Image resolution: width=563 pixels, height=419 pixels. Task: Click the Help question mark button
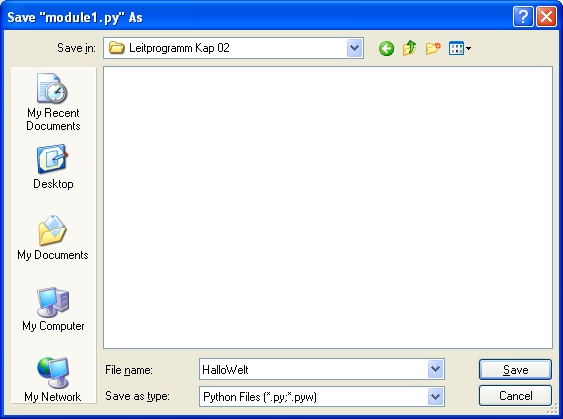pos(523,17)
